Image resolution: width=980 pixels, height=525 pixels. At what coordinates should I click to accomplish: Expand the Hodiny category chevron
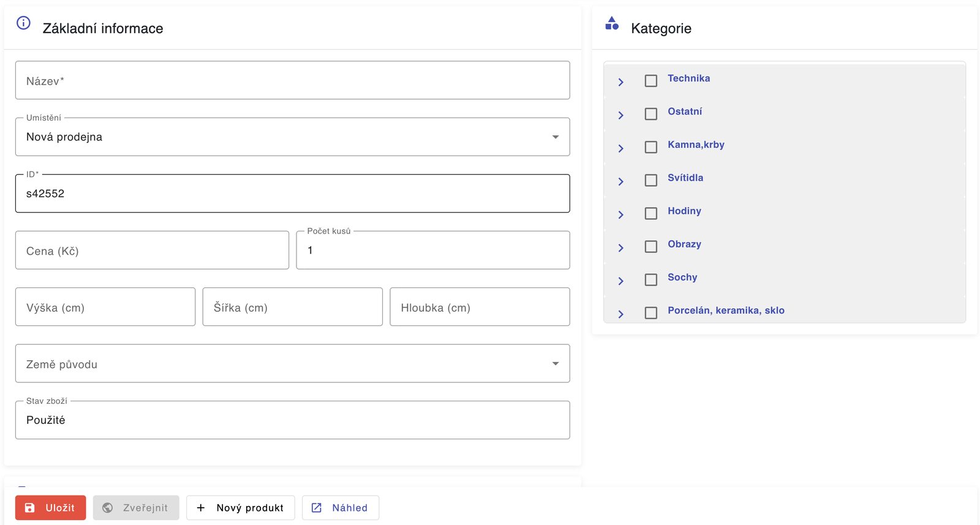click(620, 214)
